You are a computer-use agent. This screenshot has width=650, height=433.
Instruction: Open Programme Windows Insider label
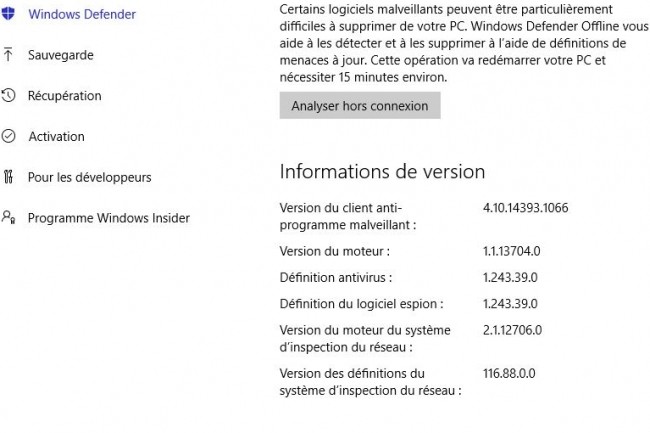click(x=109, y=218)
